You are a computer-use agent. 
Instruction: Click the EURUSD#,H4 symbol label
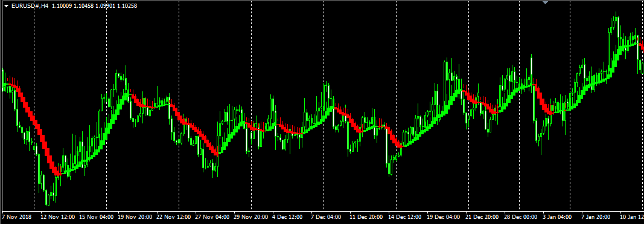point(30,6)
